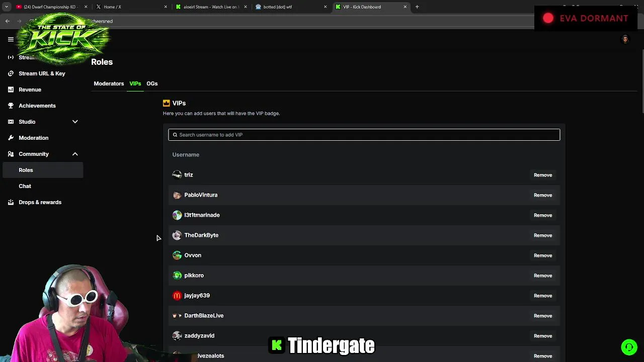The height and width of the screenshot is (362, 644).
Task: Open the Revenue page
Action: pos(30,89)
